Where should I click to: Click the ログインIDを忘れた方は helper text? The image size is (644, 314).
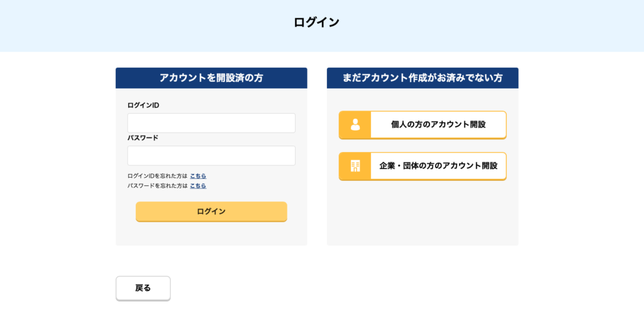click(x=157, y=176)
